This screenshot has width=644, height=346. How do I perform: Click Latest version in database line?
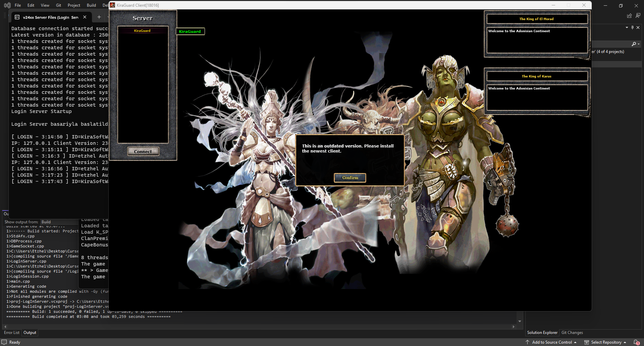pyautogui.click(x=60, y=35)
